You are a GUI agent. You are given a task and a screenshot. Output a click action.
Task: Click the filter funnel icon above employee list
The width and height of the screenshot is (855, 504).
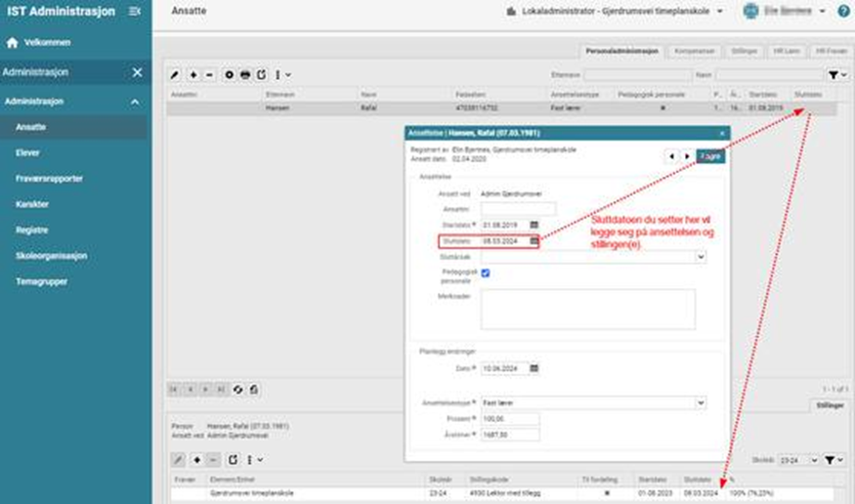[832, 74]
